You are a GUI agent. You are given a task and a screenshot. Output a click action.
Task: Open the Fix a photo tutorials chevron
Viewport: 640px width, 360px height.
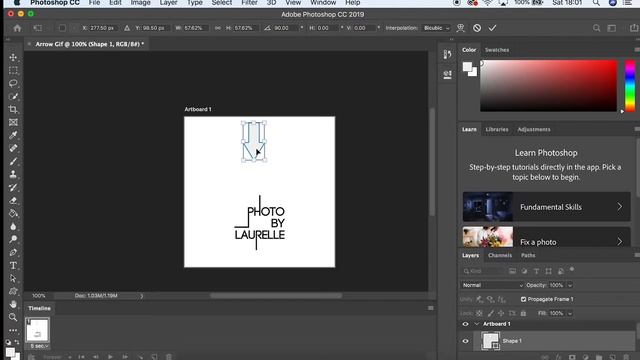click(620, 241)
